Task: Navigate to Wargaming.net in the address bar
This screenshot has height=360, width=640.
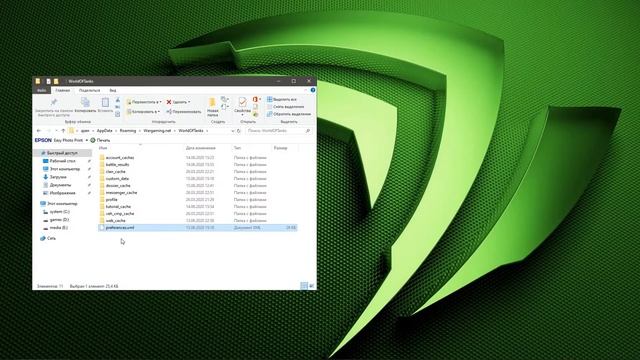Action: coord(157,131)
